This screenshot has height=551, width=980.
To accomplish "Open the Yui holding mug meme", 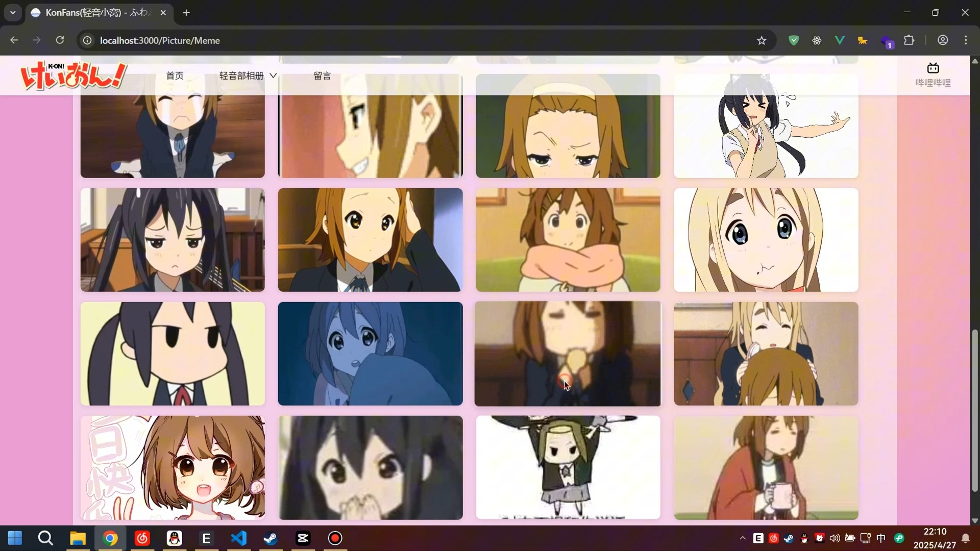I will pos(766,468).
